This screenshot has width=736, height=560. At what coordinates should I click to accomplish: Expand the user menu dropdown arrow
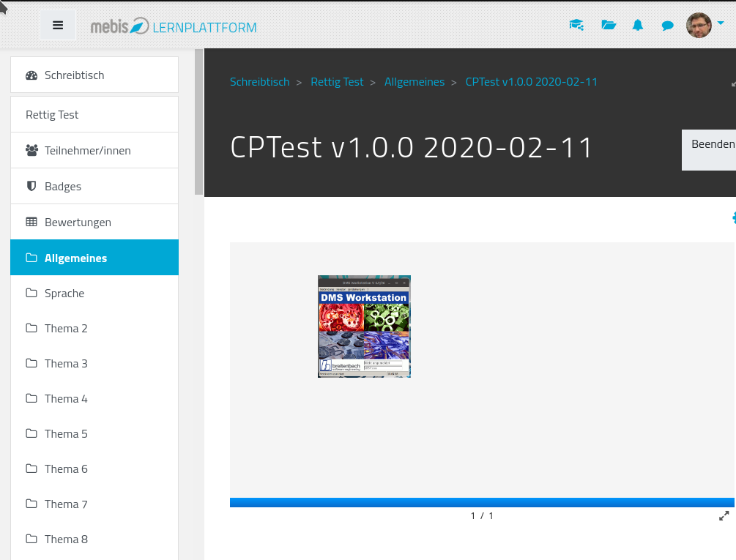(x=721, y=23)
